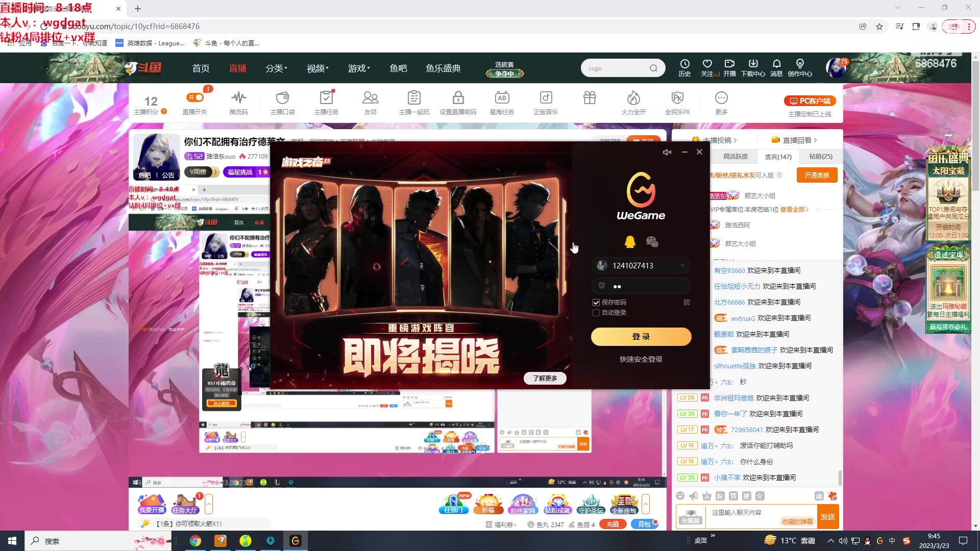Click 了解更多 to learn more

[545, 378]
